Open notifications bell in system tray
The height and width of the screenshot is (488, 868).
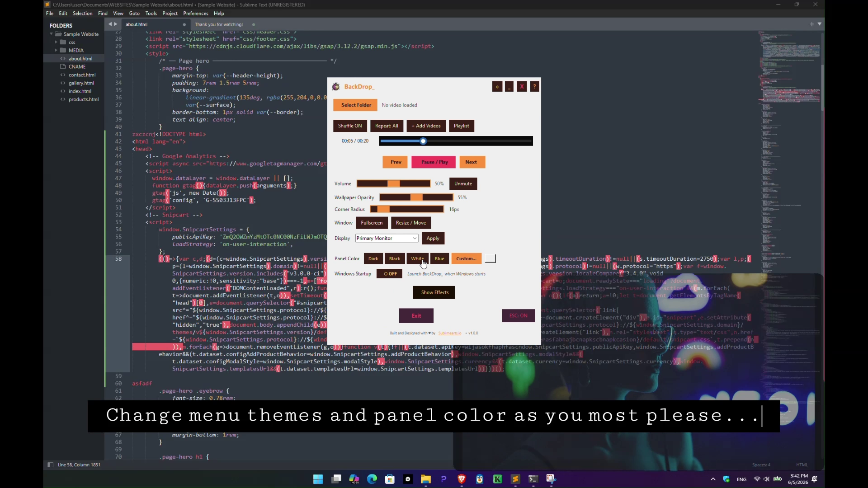pyautogui.click(x=815, y=479)
